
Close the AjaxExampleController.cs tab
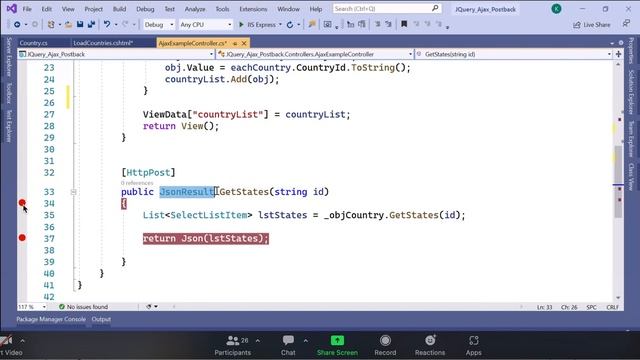click(x=244, y=43)
